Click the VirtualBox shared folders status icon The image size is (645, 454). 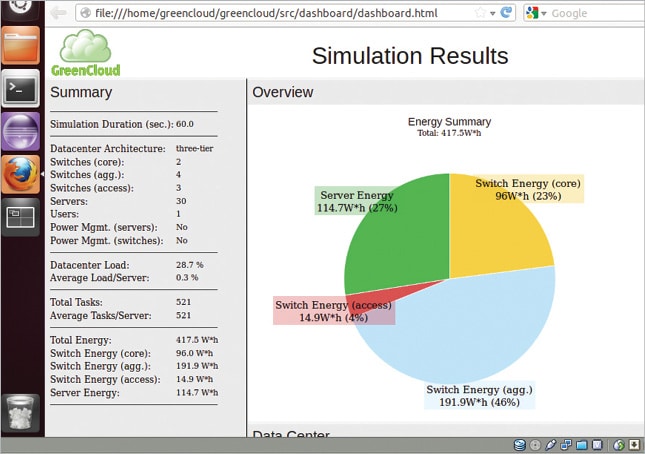click(x=582, y=445)
